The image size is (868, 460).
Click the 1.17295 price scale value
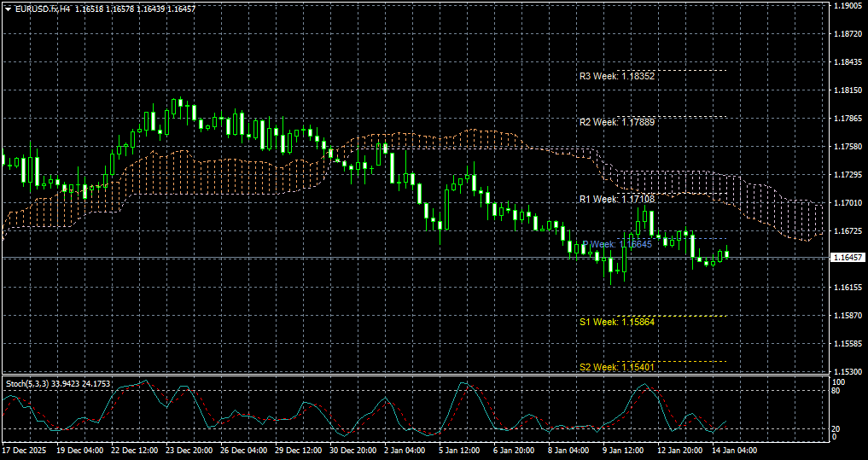point(848,175)
